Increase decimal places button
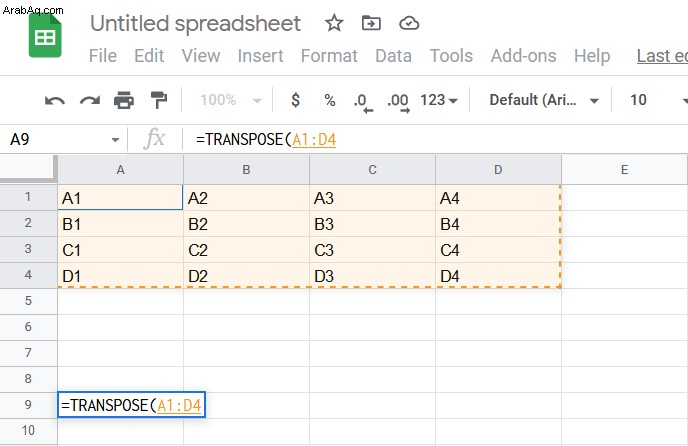The width and height of the screenshot is (688, 446). (x=398, y=102)
